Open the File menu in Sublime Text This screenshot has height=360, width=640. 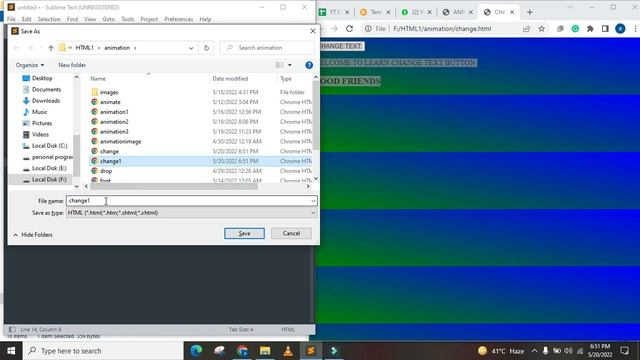pos(11,19)
